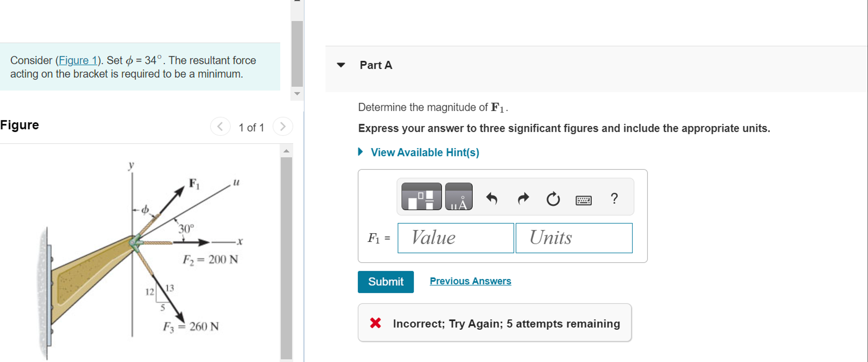The image size is (868, 362).
Task: Click the View Available Hint(s) link
Action: (x=425, y=152)
